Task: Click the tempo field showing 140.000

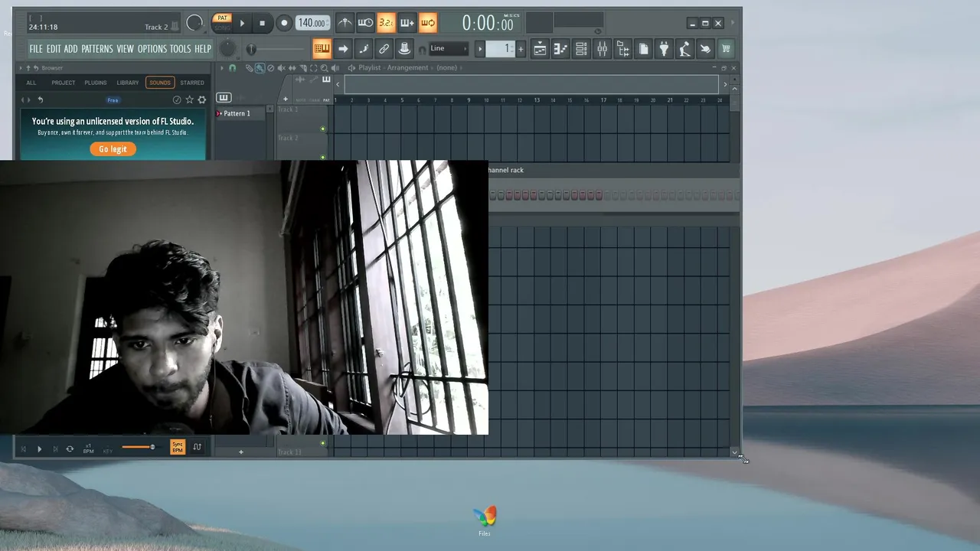Action: click(312, 23)
